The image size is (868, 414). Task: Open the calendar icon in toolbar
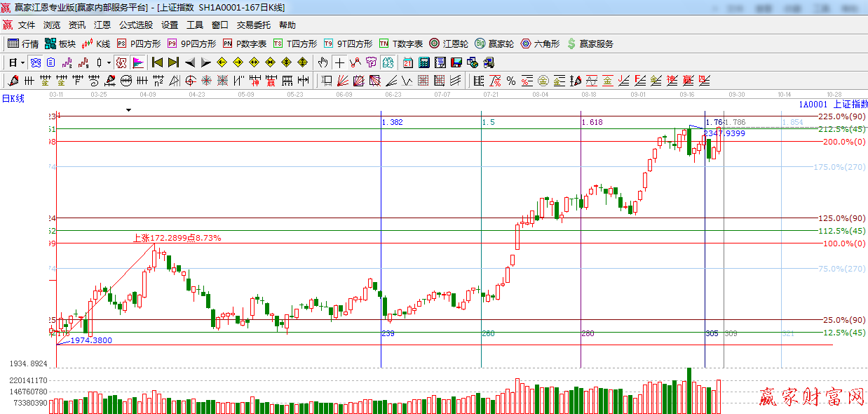[407, 62]
